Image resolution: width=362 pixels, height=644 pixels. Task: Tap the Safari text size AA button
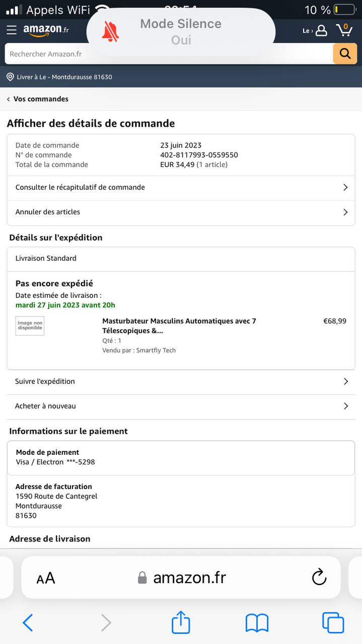pos(46,578)
